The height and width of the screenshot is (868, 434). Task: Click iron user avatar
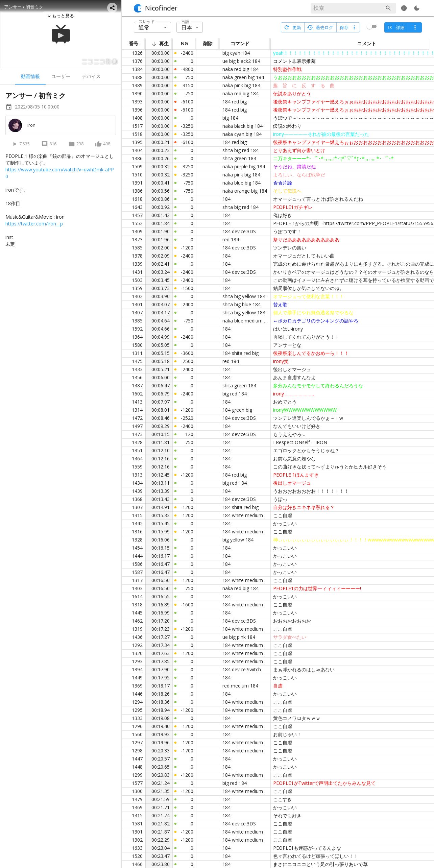click(15, 125)
